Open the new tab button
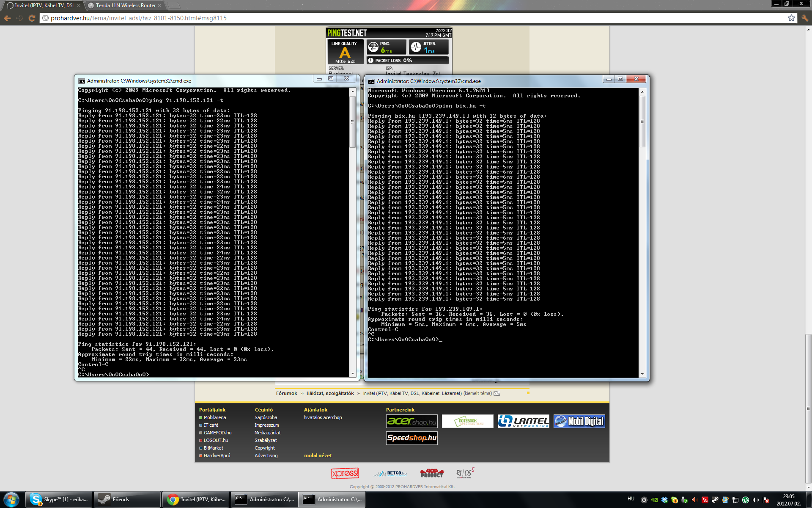 (x=174, y=6)
